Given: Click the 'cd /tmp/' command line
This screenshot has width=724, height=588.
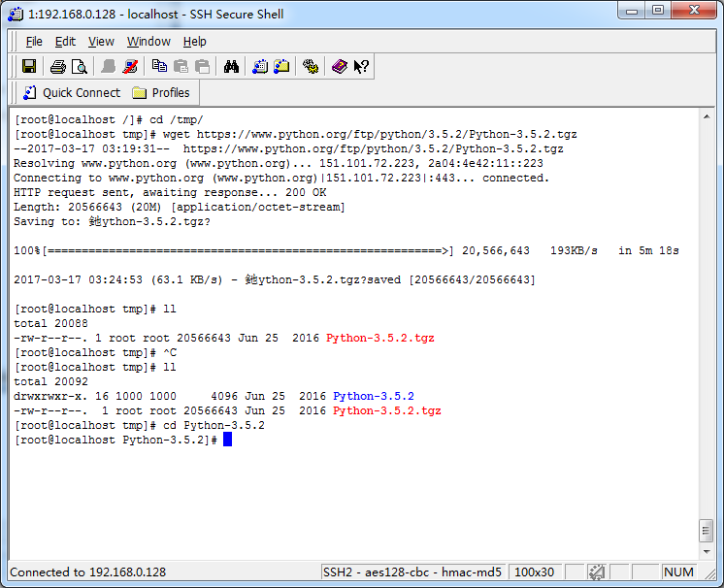Looking at the screenshot, I should [109, 120].
